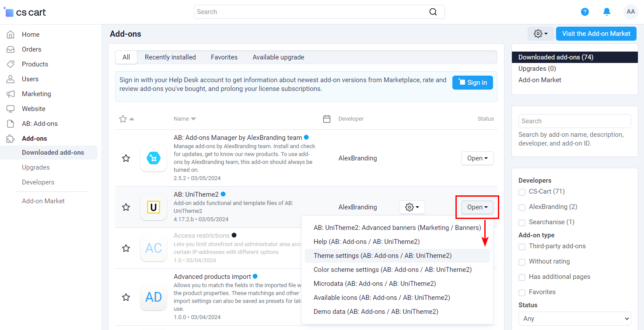
Task: Click the CS-Cart logo
Action: pyautogui.click(x=25, y=12)
